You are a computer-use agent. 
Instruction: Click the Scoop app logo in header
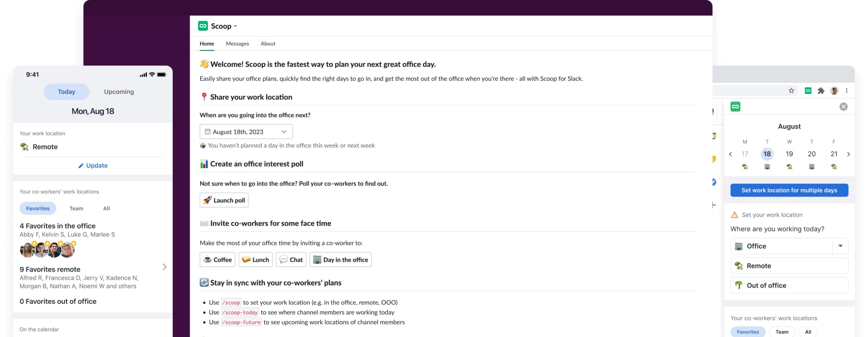click(x=203, y=26)
